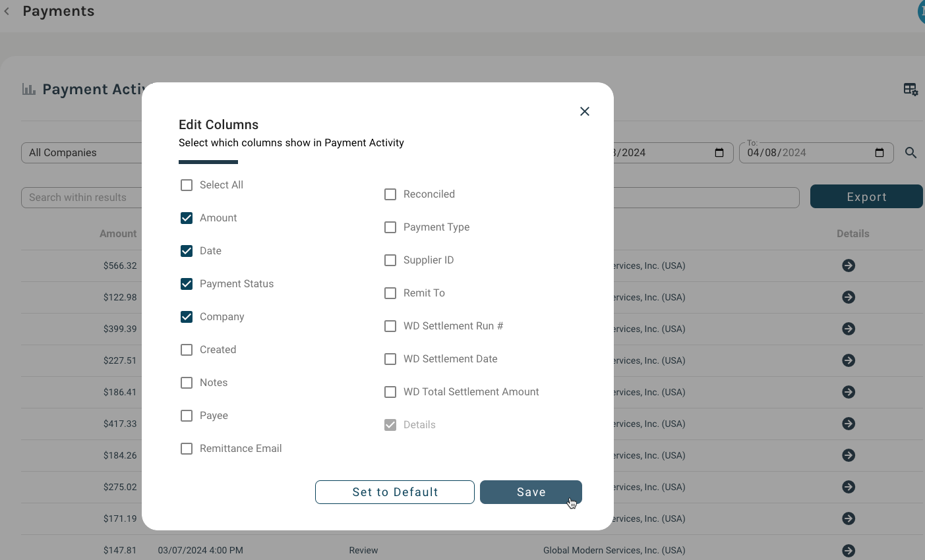Open the All Companies dropdown

[x=79, y=152]
